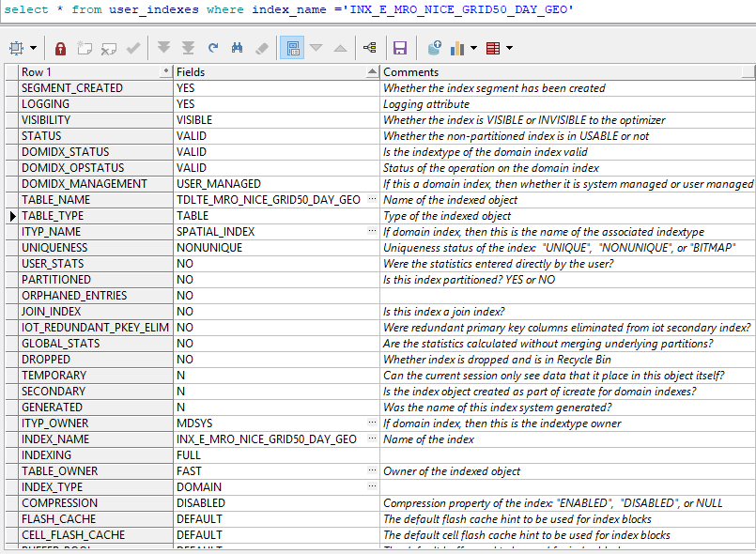Click the sort arrow in Fields header
Image resolution: width=756 pixels, height=554 pixels.
(372, 72)
